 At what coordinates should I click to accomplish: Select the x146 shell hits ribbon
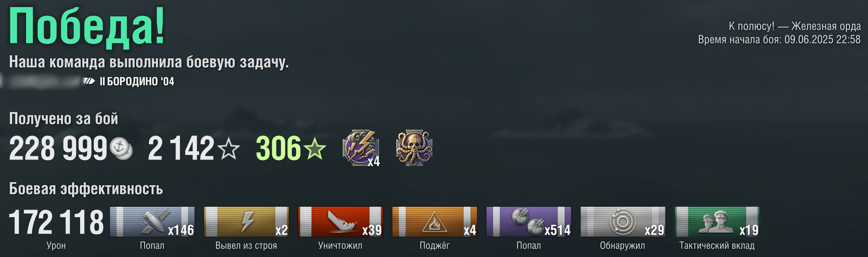coord(152,222)
